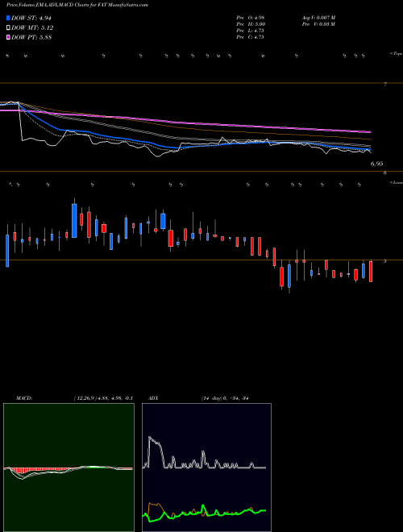Viewport: 403px width, 532px height.
Task: Click the ADX '(14 day) 0, +34, -34' text
Action: 225,398
